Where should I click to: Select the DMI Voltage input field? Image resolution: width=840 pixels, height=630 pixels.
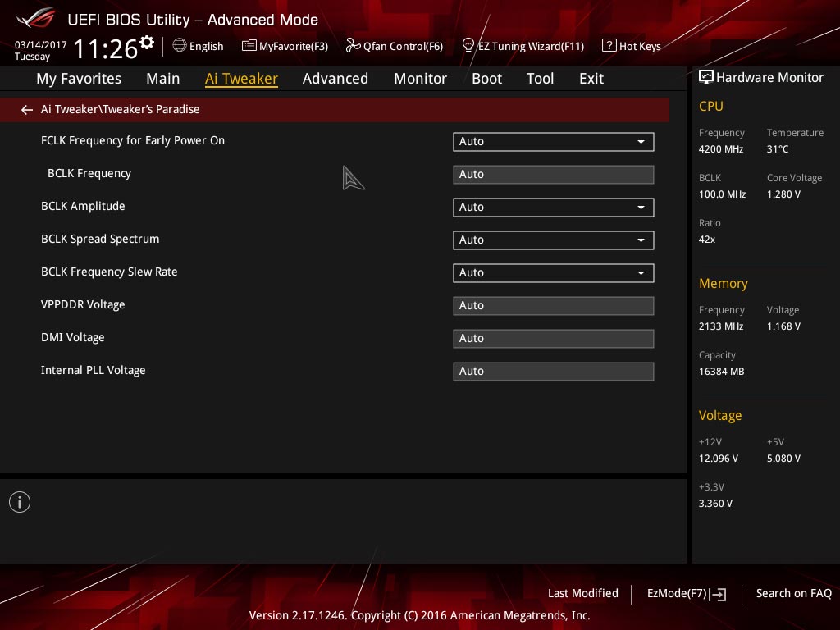click(554, 339)
